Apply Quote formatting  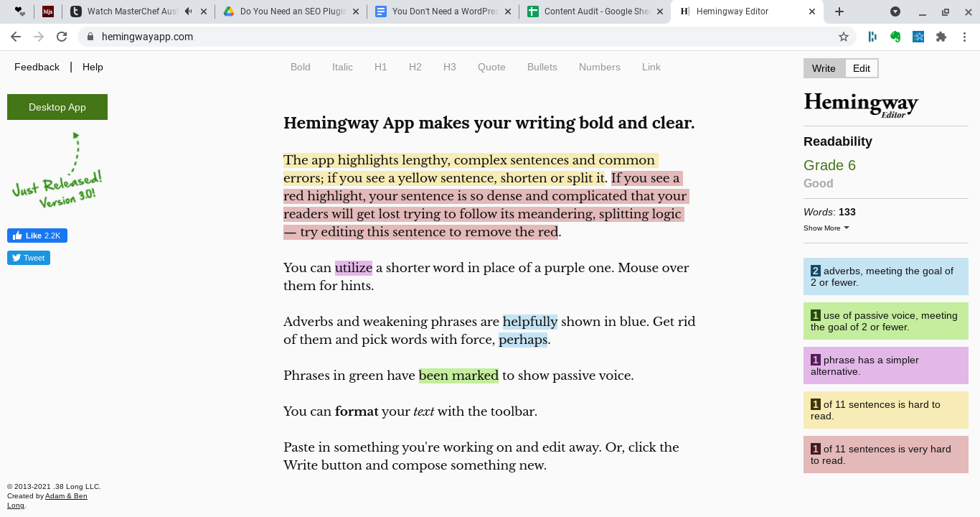pos(491,67)
